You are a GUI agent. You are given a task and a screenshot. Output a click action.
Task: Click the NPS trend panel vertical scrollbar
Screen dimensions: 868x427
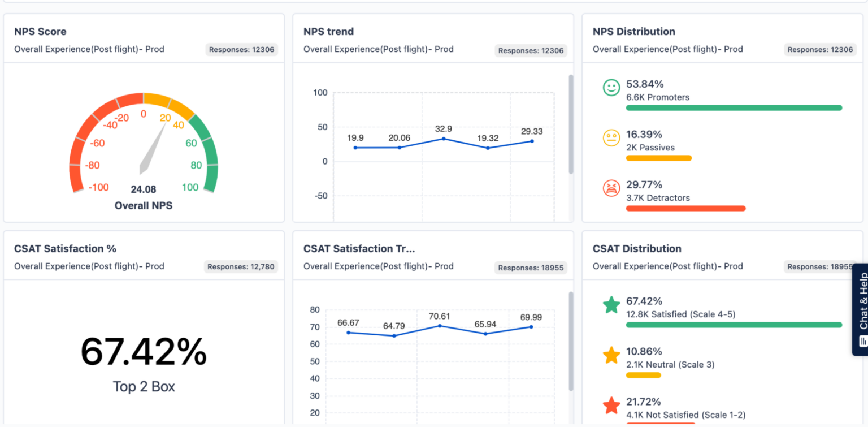point(571,124)
